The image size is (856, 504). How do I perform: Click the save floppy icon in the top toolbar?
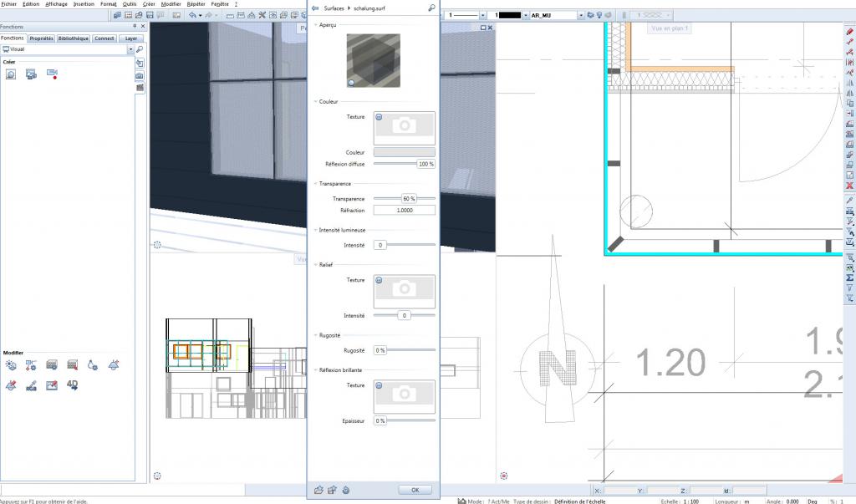tap(150, 15)
